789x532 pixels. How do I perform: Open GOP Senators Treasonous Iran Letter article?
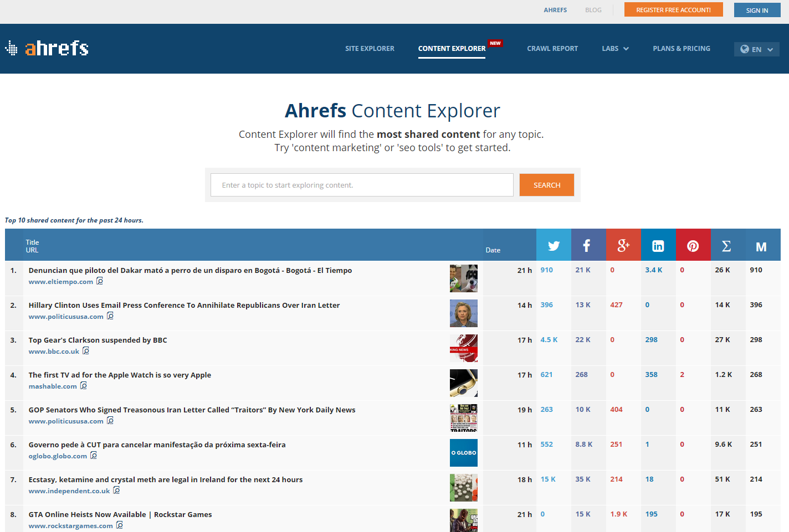192,410
